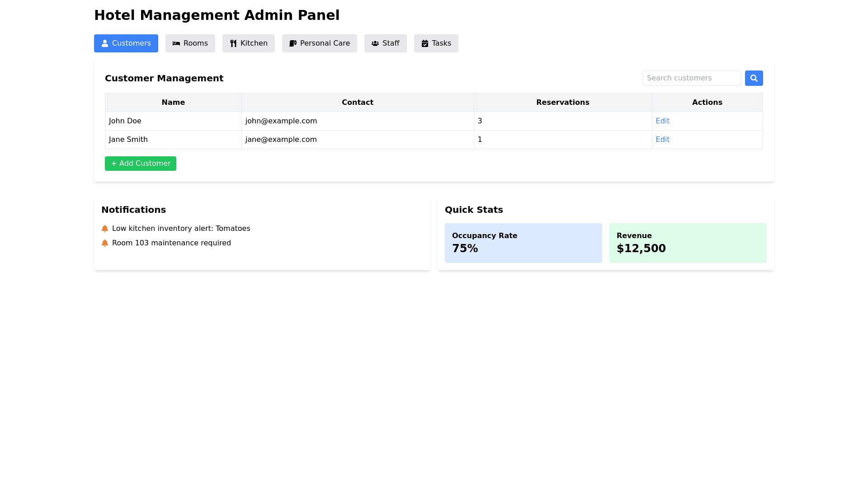The height and width of the screenshot is (488, 868).
Task: Switch to the Rooms tab
Action: [190, 43]
